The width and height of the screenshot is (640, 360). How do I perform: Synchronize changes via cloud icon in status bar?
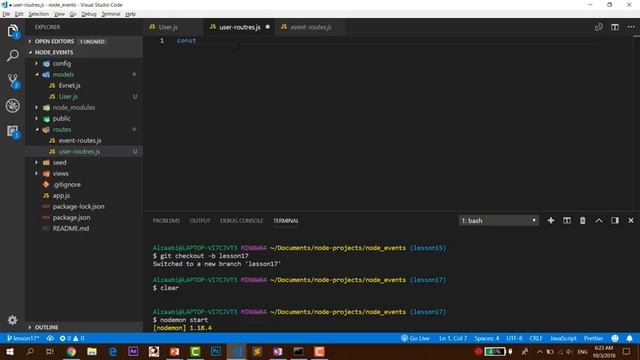50,338
